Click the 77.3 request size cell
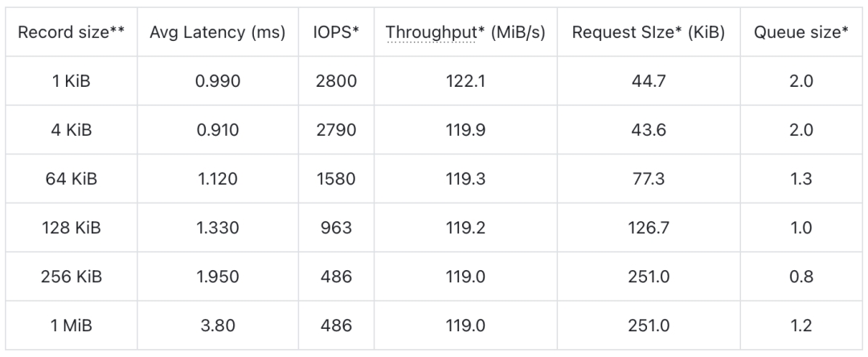 649,178
